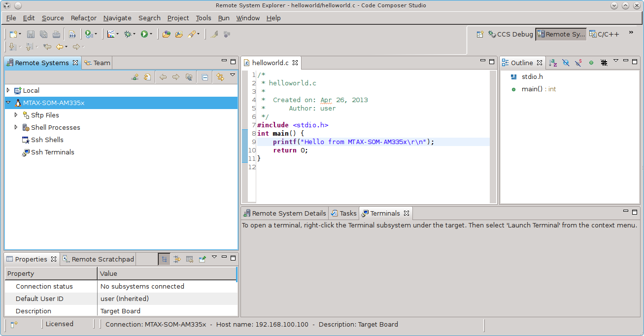Screen dimensions: 644x336
Task: Click the status bar fast view icon
Action: point(14,324)
